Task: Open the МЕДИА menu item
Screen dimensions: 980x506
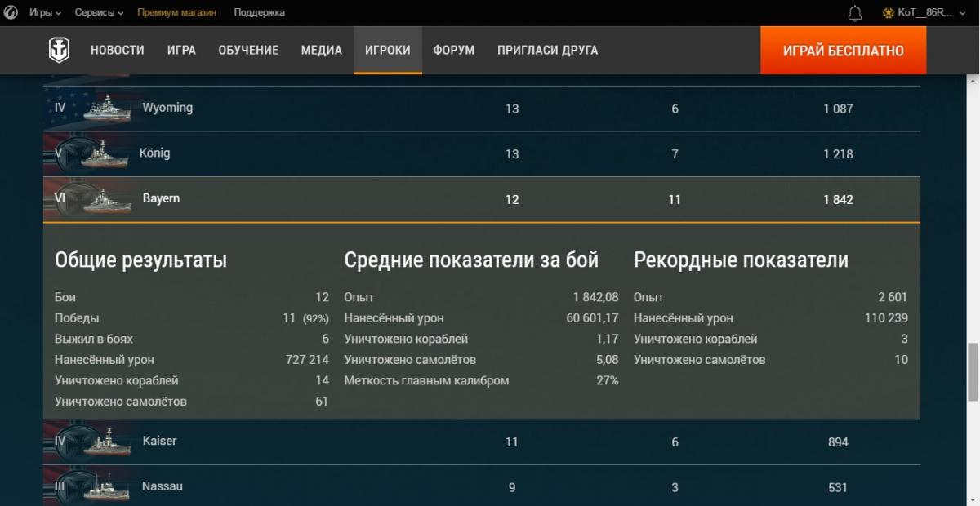Action: point(322,51)
